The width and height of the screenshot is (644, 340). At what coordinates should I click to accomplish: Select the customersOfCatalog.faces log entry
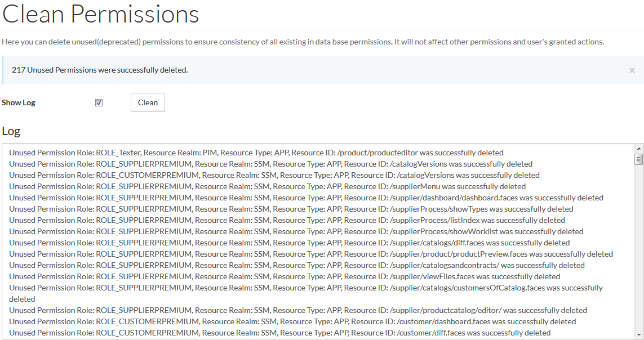[x=305, y=288]
